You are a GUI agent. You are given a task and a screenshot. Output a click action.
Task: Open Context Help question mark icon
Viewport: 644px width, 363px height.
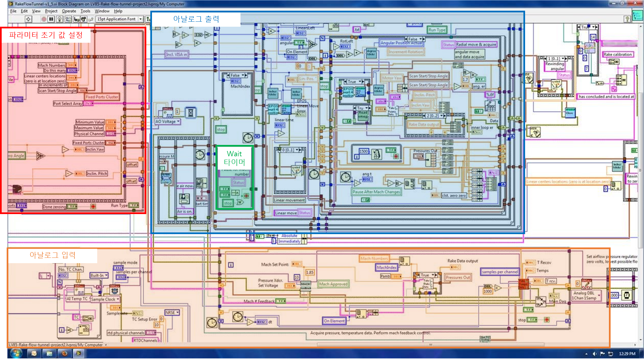[627, 19]
